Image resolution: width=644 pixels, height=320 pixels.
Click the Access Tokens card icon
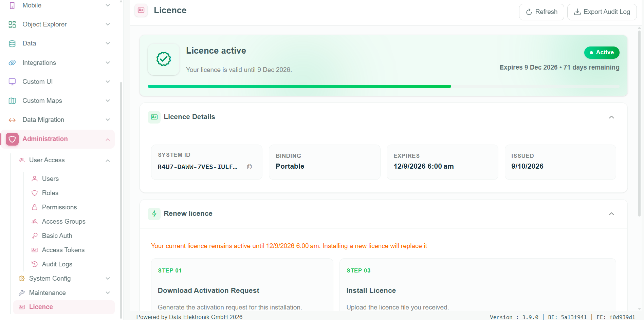click(35, 250)
